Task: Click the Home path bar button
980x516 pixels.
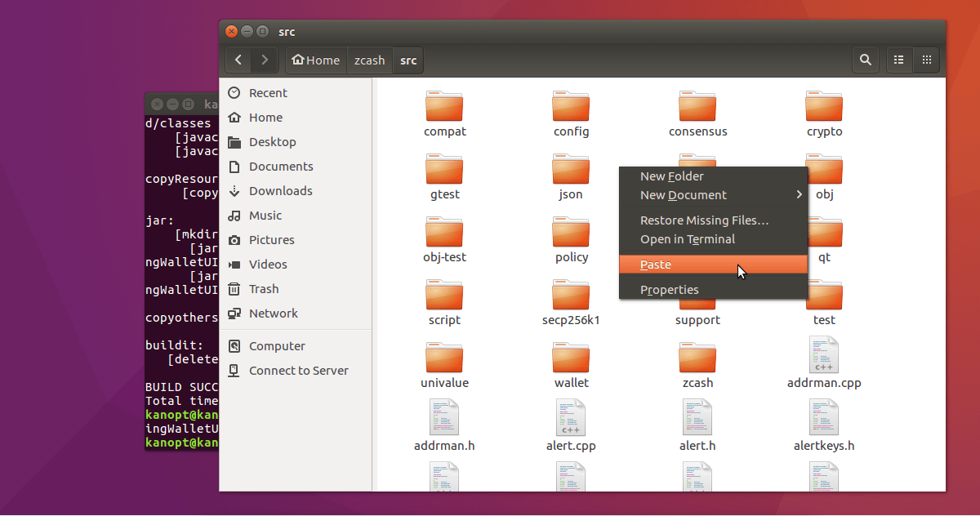Action: [315, 60]
